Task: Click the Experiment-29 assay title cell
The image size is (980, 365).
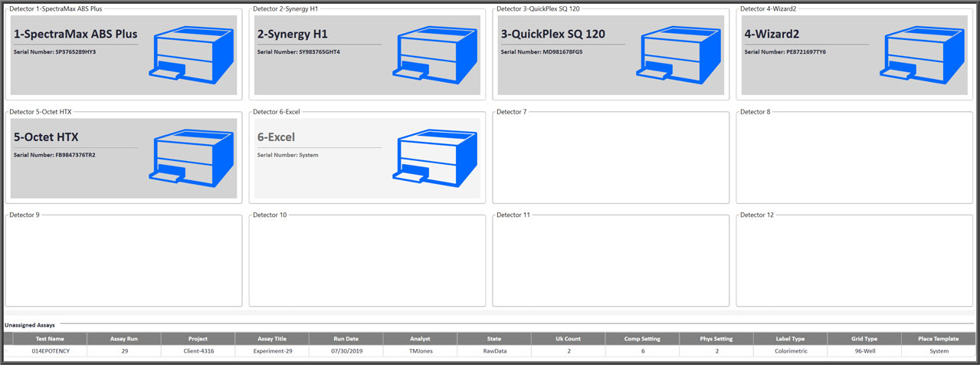Action: (x=272, y=351)
